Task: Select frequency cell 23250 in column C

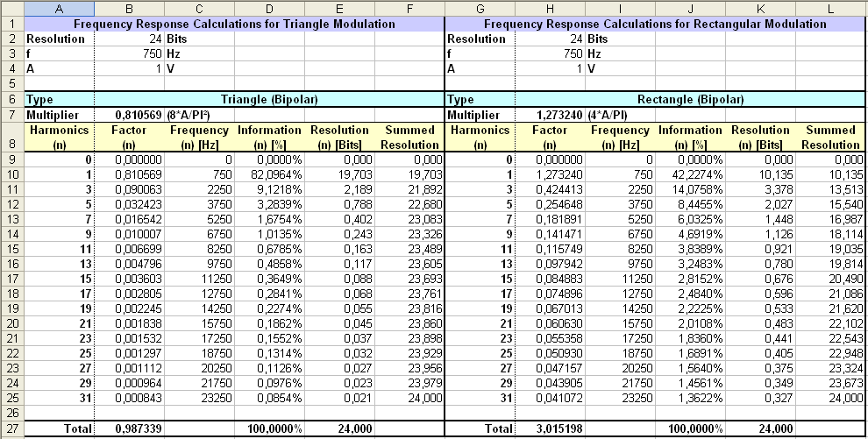Action: click(199, 398)
